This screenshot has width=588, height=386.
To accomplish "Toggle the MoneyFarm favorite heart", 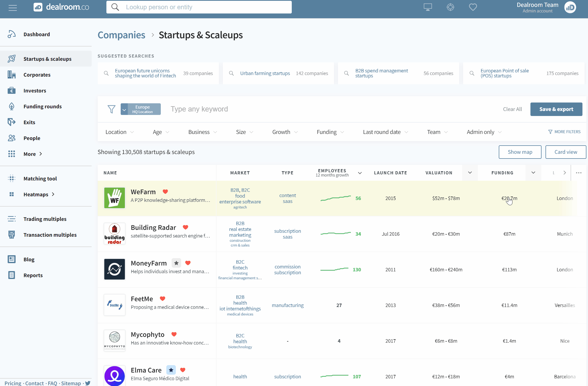I will click(188, 263).
